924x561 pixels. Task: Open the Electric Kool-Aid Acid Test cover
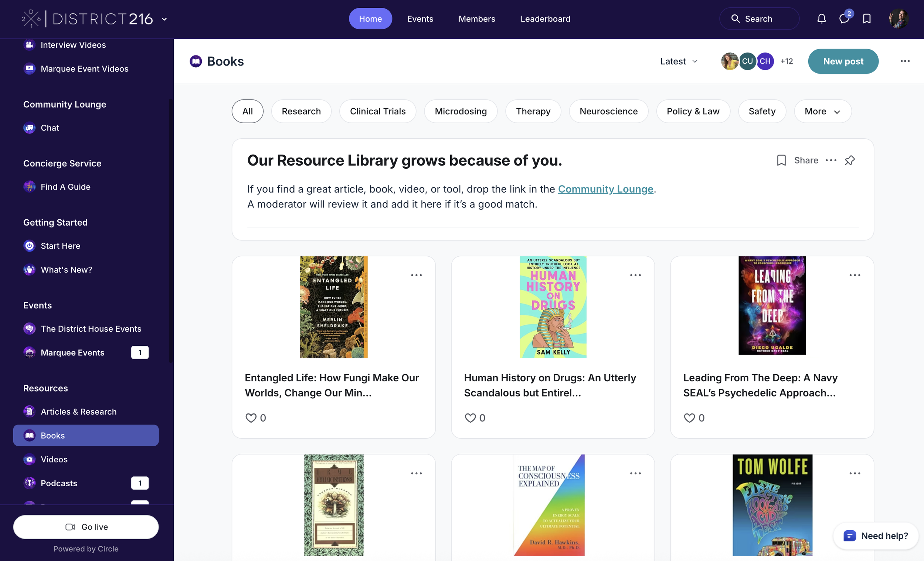(772, 505)
